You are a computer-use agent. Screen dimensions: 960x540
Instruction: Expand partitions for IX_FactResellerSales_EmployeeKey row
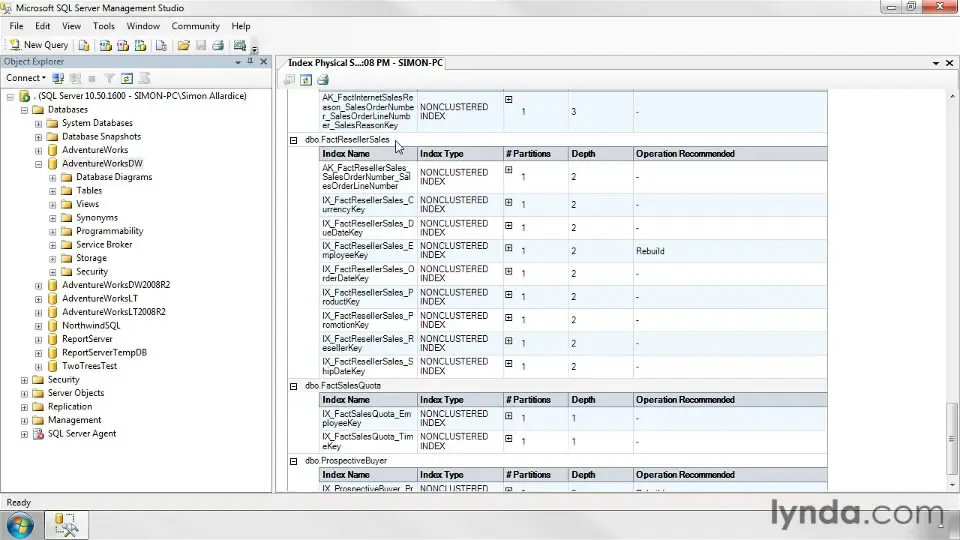pos(509,248)
